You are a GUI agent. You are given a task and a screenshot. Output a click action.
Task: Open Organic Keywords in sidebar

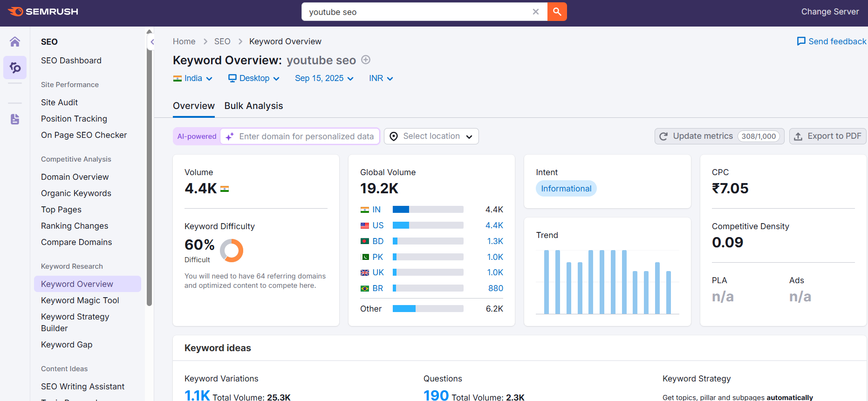pos(76,193)
